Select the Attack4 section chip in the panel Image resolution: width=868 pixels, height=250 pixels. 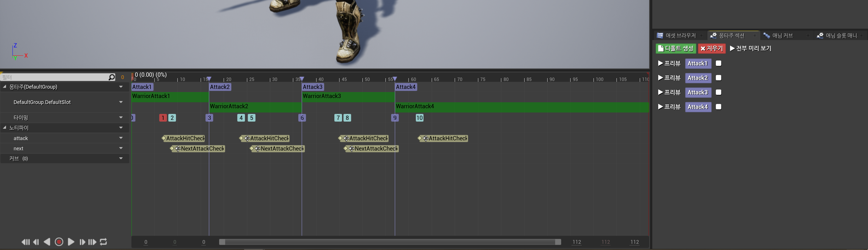(x=698, y=107)
